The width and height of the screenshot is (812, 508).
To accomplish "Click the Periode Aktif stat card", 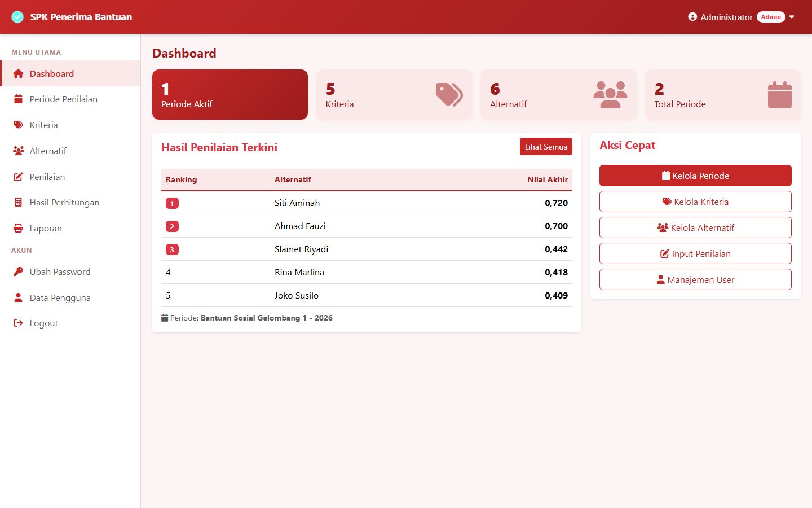I will 230,94.
